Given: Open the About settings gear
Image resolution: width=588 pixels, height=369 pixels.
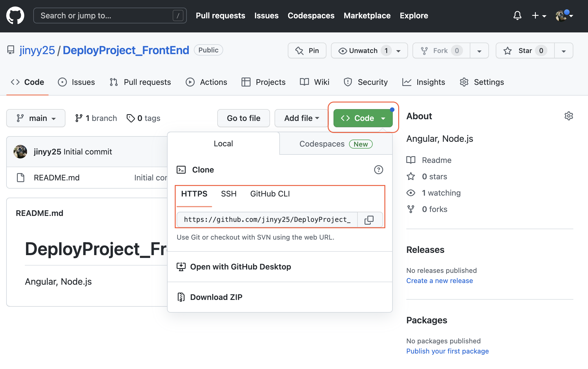Looking at the screenshot, I should point(569,116).
